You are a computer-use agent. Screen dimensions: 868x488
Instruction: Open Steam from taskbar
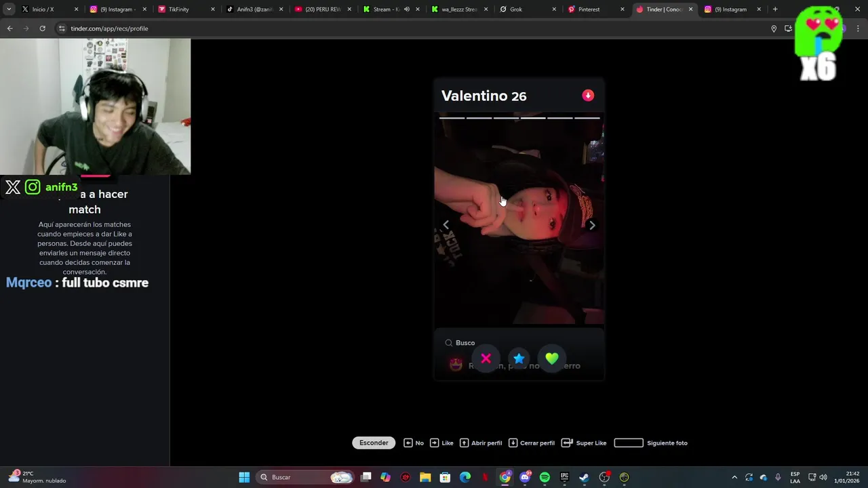(x=584, y=477)
